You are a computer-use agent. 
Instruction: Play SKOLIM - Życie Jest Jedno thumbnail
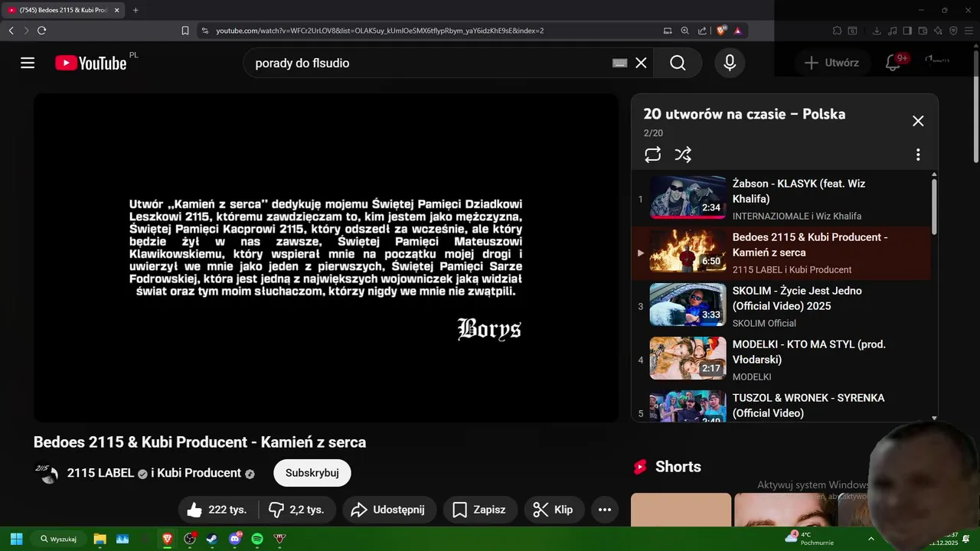[x=688, y=305]
